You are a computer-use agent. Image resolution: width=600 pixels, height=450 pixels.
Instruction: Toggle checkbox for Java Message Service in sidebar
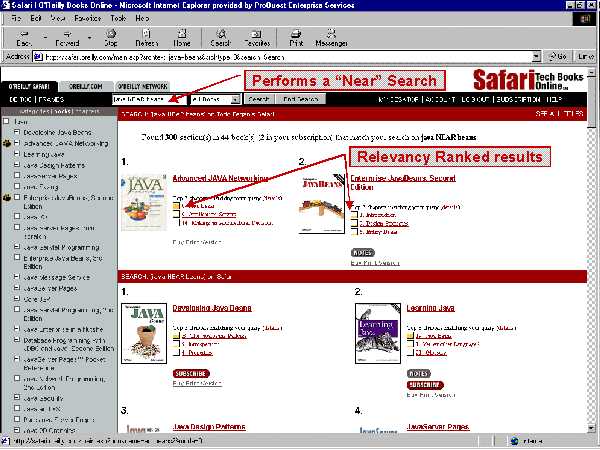point(17,277)
